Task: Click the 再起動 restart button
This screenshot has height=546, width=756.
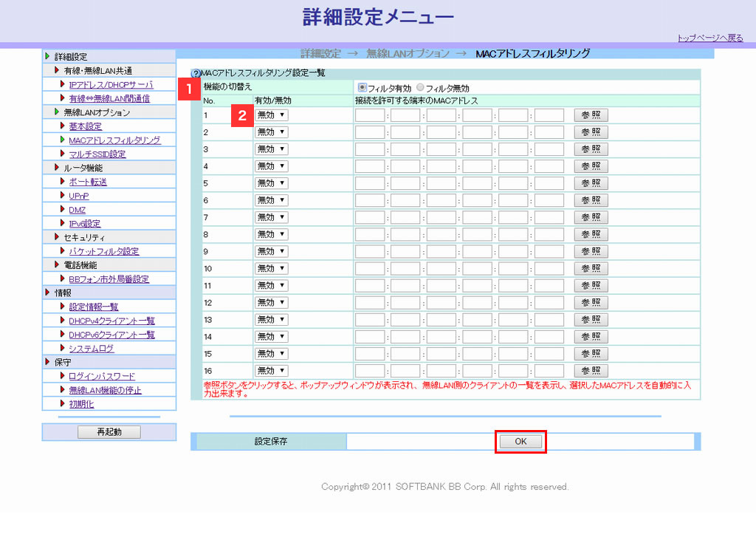Action: click(x=109, y=432)
